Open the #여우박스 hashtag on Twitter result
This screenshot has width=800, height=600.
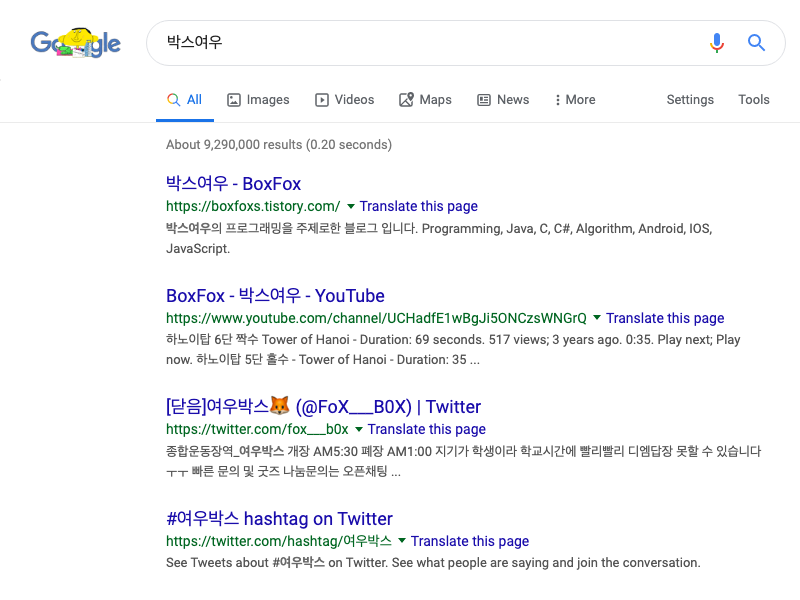[x=280, y=518]
